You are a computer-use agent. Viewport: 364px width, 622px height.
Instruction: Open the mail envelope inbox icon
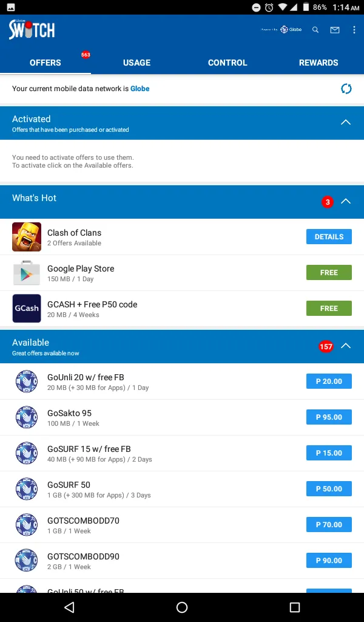(x=335, y=30)
